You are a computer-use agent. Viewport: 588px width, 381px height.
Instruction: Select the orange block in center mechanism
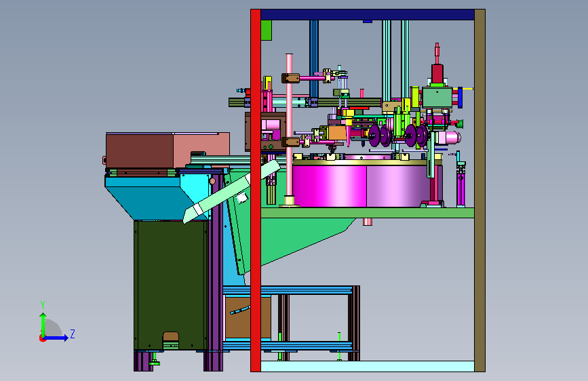[x=336, y=132]
